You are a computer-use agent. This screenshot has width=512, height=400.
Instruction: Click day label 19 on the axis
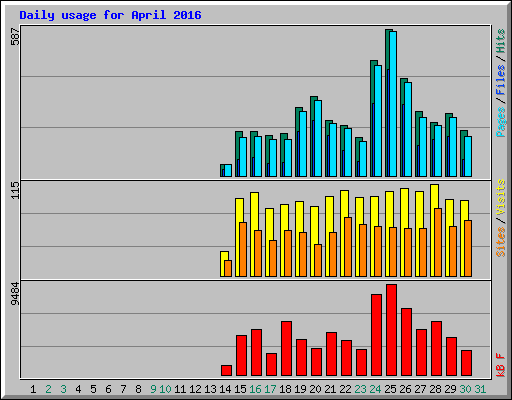click(300, 389)
